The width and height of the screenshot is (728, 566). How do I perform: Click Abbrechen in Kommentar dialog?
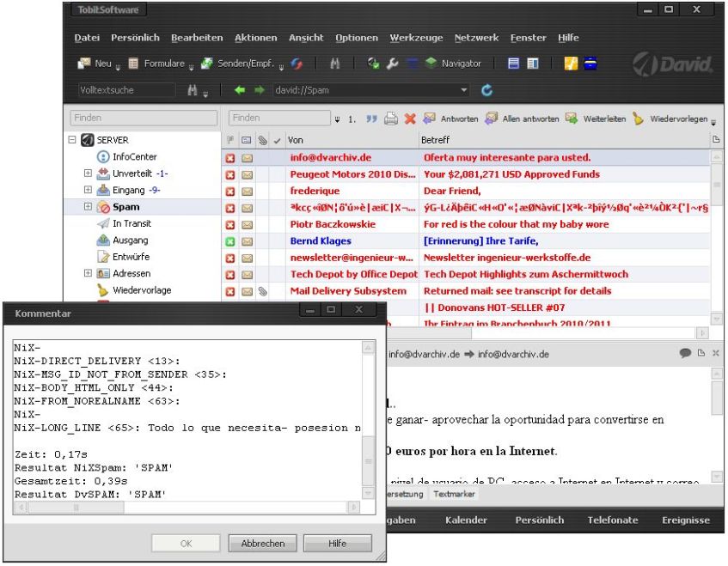[263, 544]
